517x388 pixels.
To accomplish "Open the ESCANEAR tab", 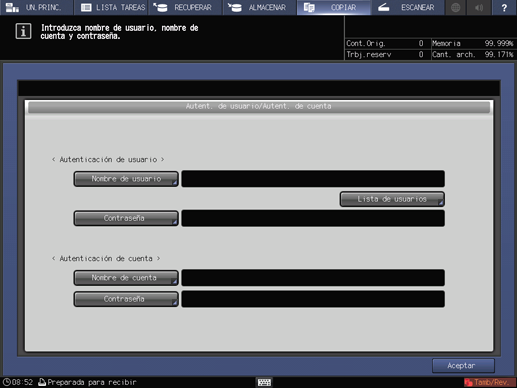I will (x=408, y=7).
